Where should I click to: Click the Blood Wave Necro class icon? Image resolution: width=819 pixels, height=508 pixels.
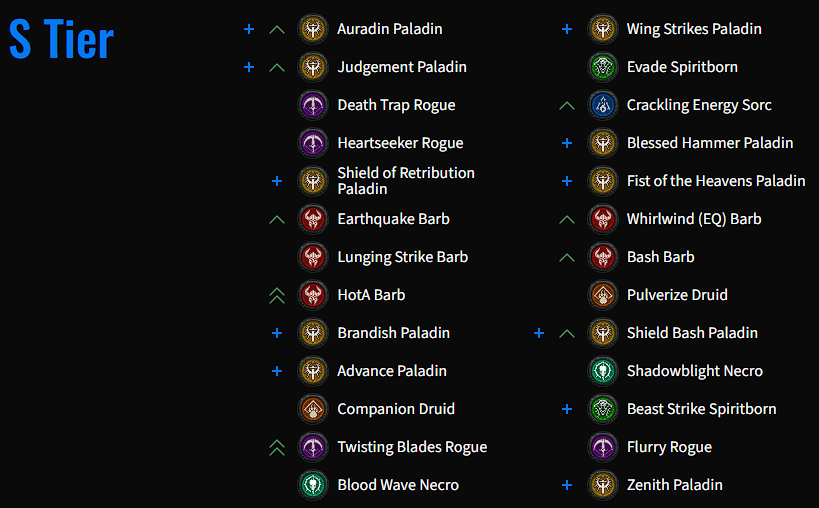click(313, 485)
